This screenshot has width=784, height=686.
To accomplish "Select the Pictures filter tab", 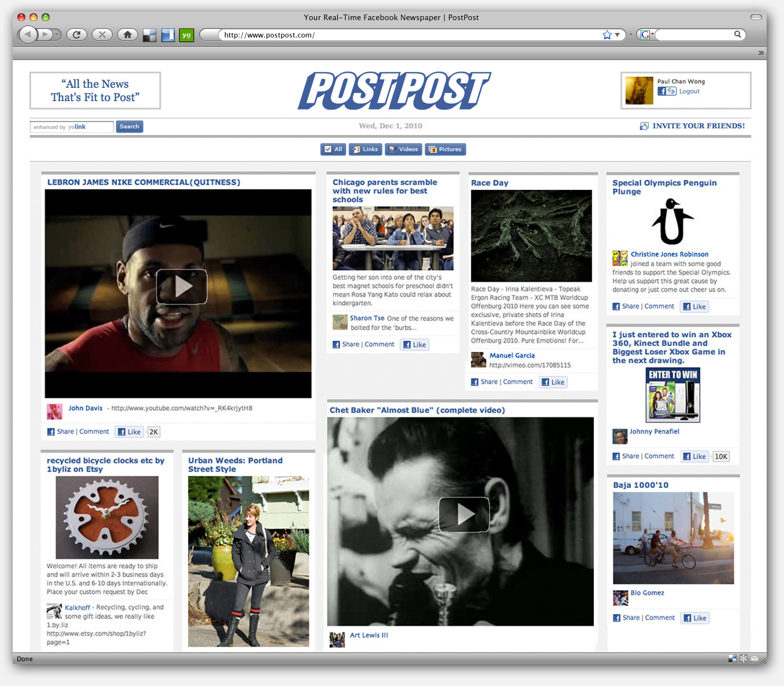I will click(445, 149).
